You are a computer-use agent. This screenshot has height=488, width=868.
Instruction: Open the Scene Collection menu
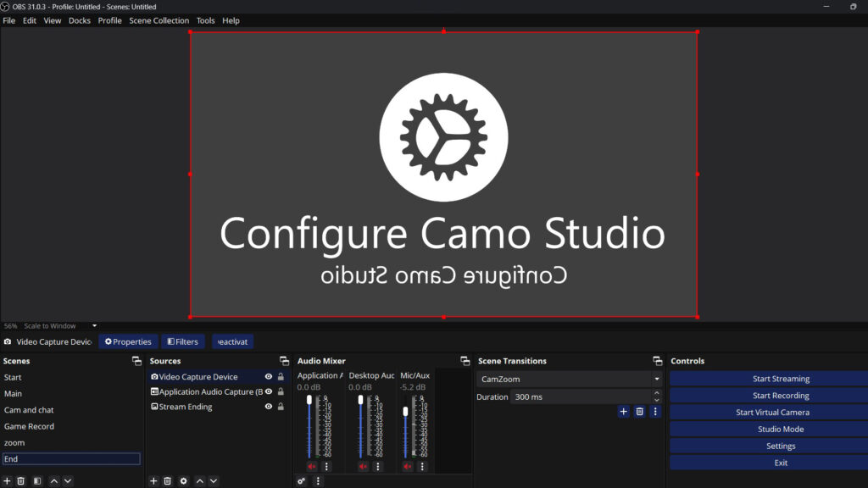159,20
